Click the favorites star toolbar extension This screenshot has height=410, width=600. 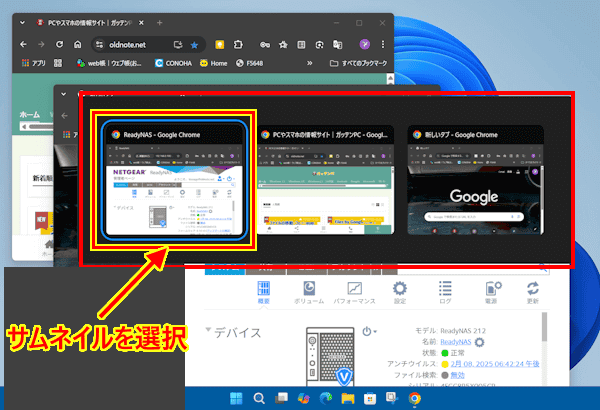pos(283,45)
